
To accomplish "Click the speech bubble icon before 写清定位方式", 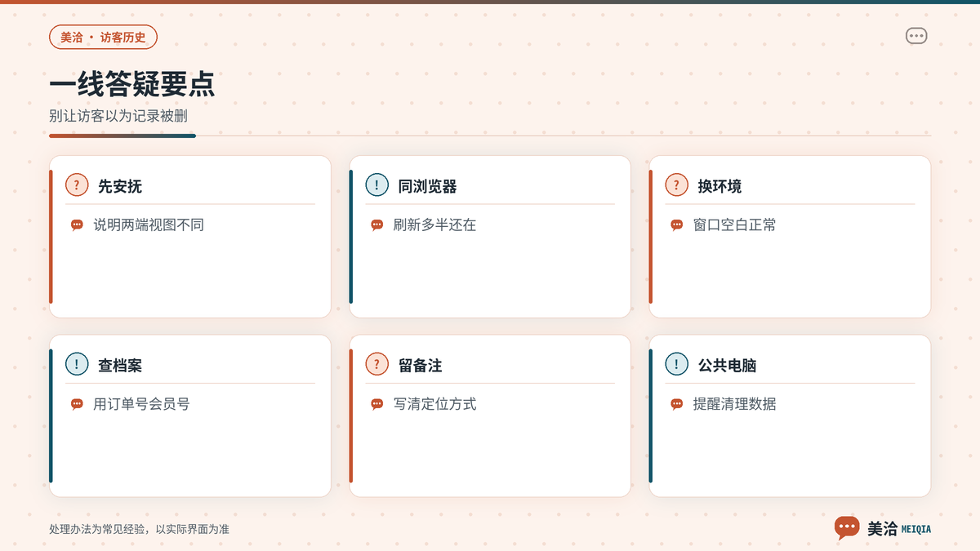I will pyautogui.click(x=376, y=404).
